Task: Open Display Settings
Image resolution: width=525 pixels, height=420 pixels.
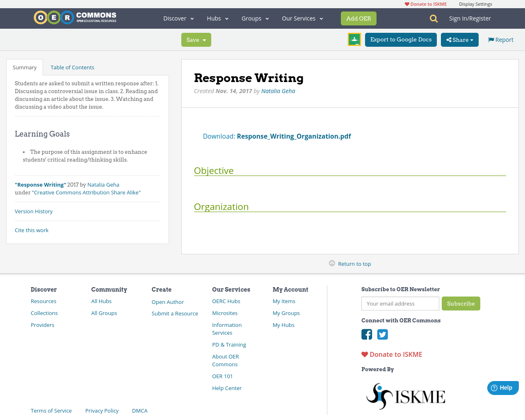Action: click(475, 4)
